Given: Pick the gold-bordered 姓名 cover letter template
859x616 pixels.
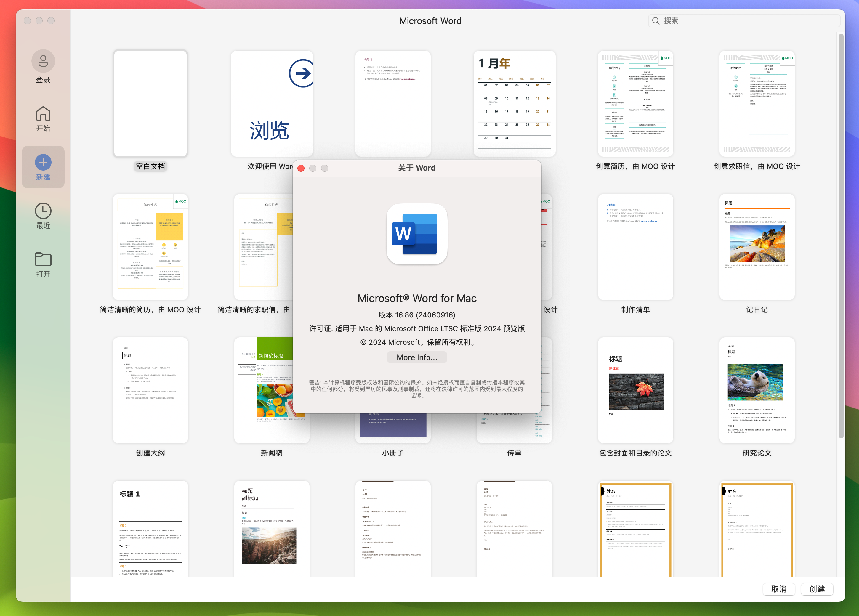Looking at the screenshot, I should 757,529.
